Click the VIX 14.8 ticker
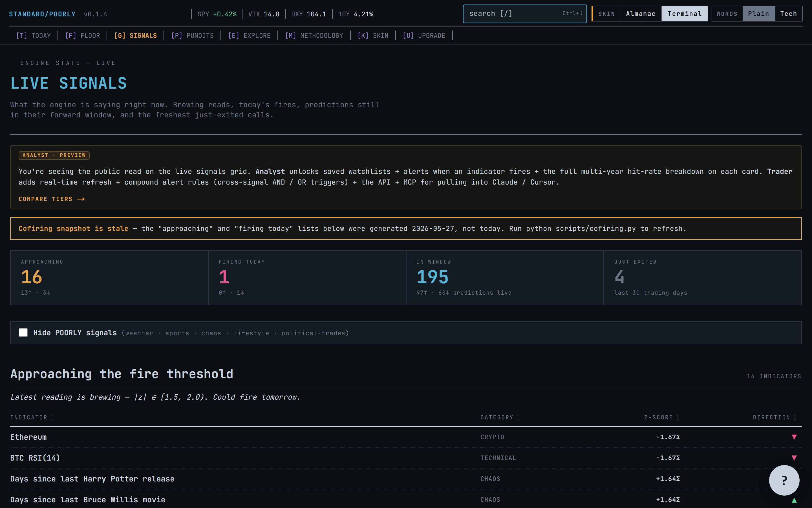This screenshot has height=508, width=812. point(264,14)
